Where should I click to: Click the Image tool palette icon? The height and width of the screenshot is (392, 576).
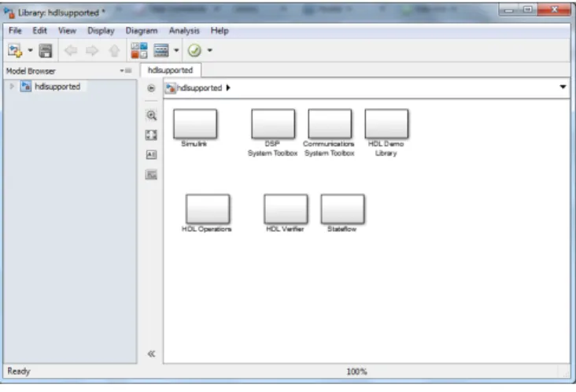[x=151, y=175]
